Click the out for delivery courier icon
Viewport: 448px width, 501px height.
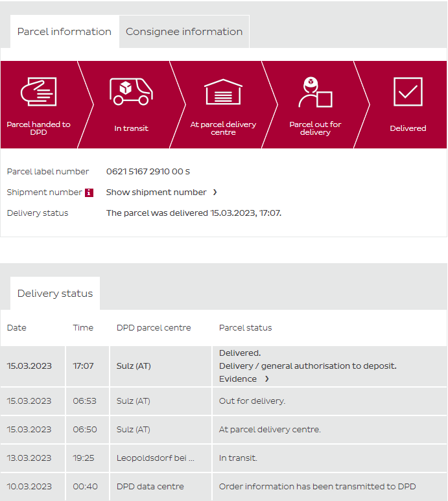tap(315, 92)
